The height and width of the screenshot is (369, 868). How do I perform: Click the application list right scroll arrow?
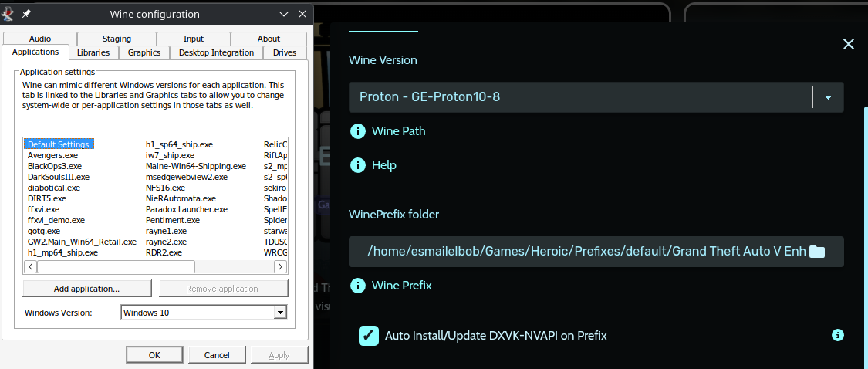281,267
